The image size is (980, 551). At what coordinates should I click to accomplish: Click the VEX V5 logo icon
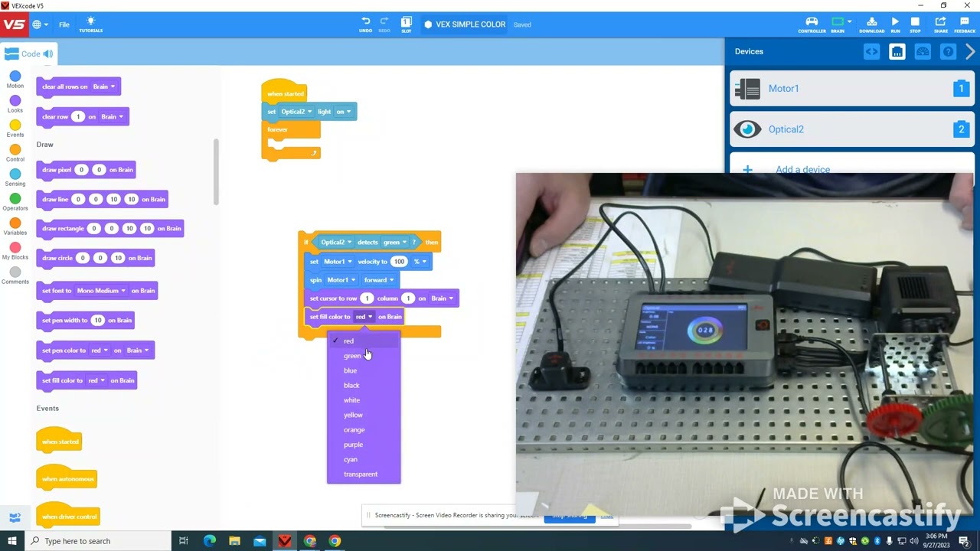pyautogui.click(x=14, y=24)
